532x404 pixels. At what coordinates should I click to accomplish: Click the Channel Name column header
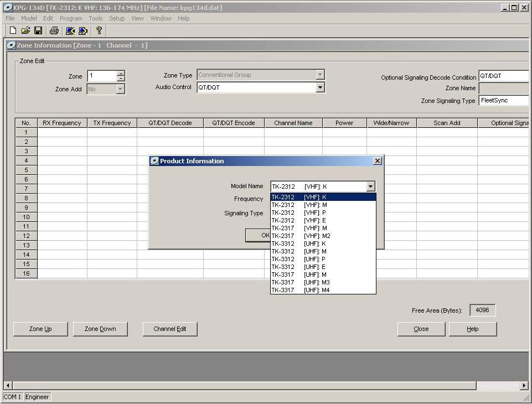[293, 123]
